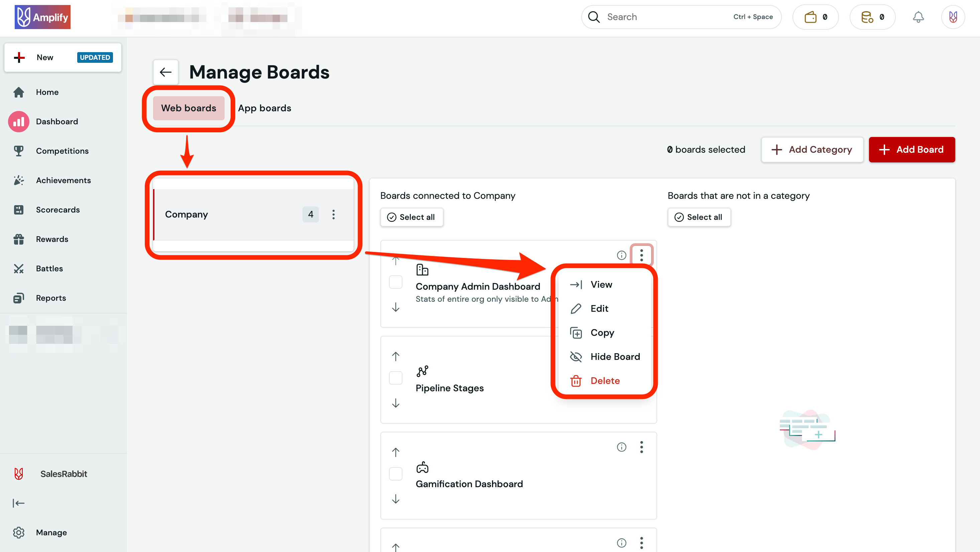Open Rewards using the gift icon
The width and height of the screenshot is (980, 552).
point(19,239)
